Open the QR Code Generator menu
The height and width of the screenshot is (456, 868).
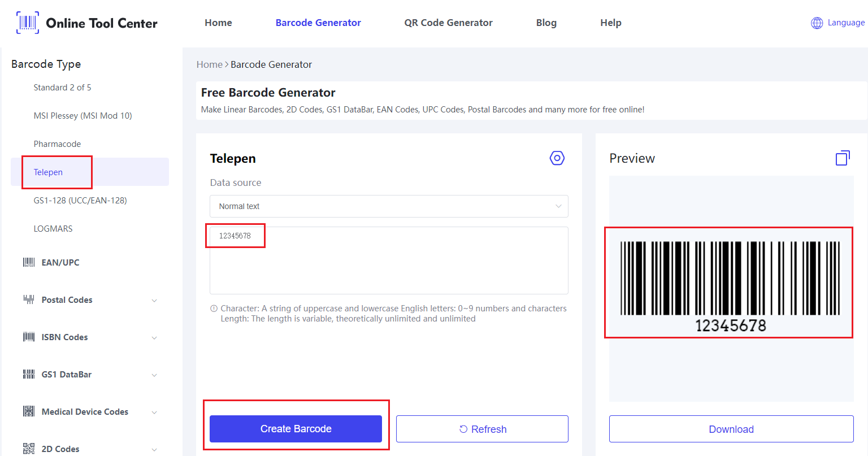click(448, 23)
